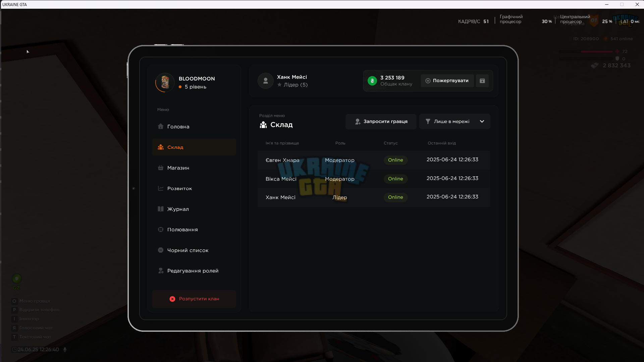Click the Модератор role of Вікса Мейсі
Image resolution: width=644 pixels, height=362 pixels.
pos(339,179)
